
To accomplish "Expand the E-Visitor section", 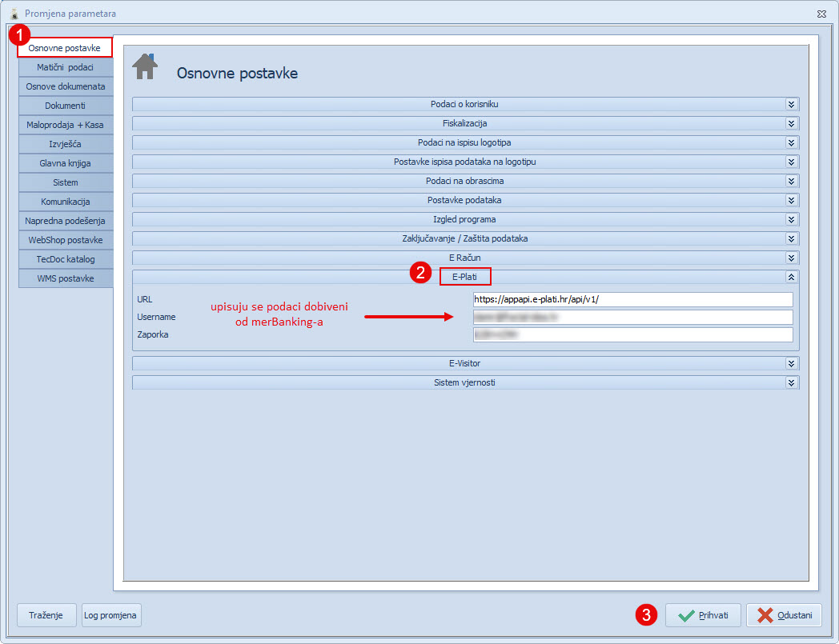I will (791, 363).
